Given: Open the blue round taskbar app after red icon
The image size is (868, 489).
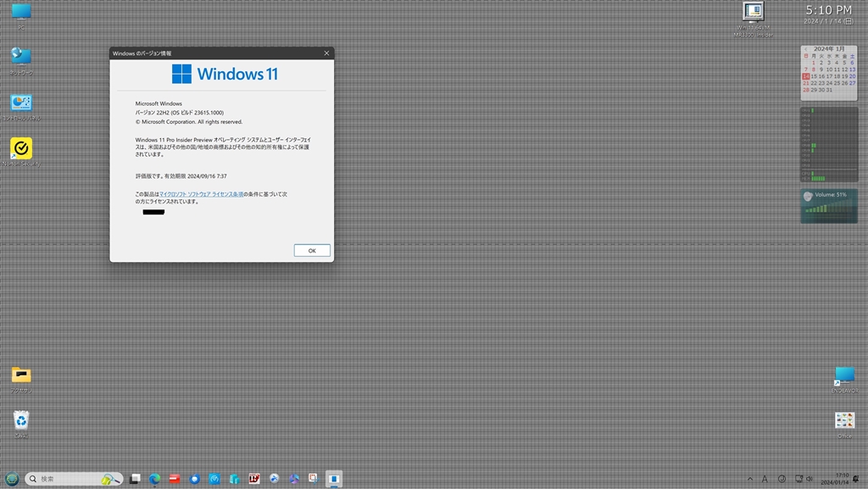Looking at the screenshot, I should click(194, 479).
